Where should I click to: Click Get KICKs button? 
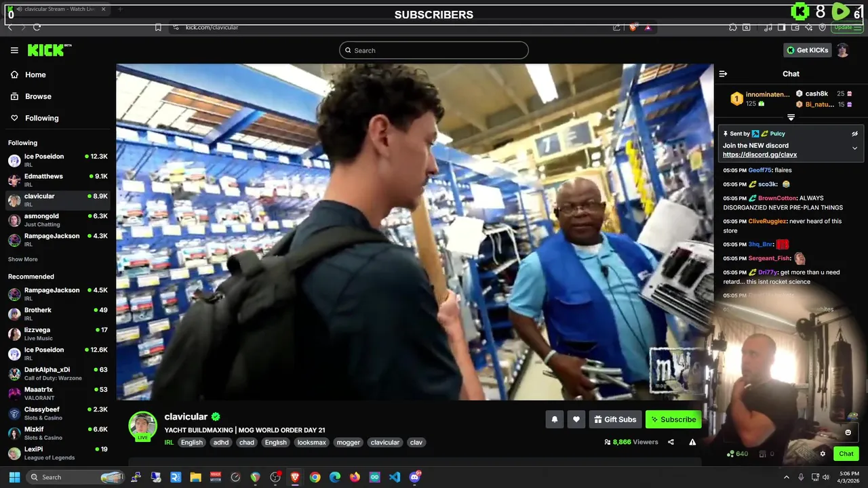807,50
